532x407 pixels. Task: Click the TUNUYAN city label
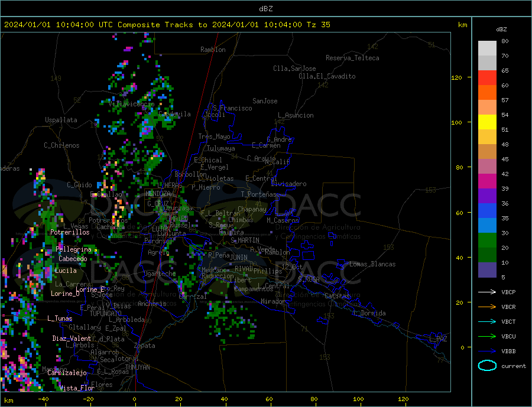tap(137, 367)
